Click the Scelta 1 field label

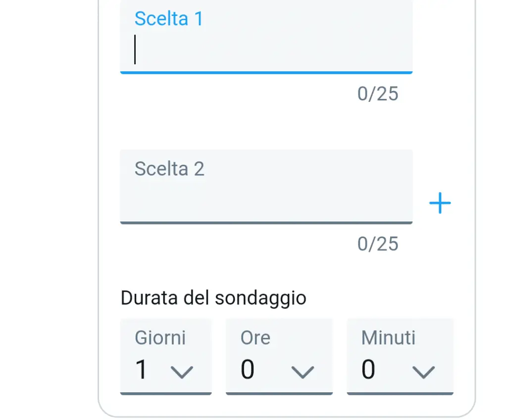pos(168,18)
